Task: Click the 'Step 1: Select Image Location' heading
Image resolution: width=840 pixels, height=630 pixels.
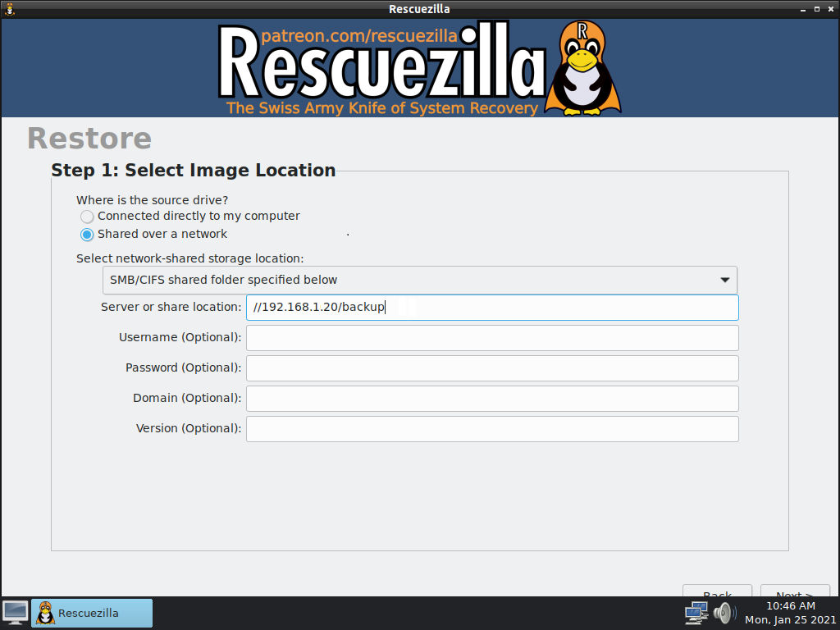Action: click(x=194, y=171)
